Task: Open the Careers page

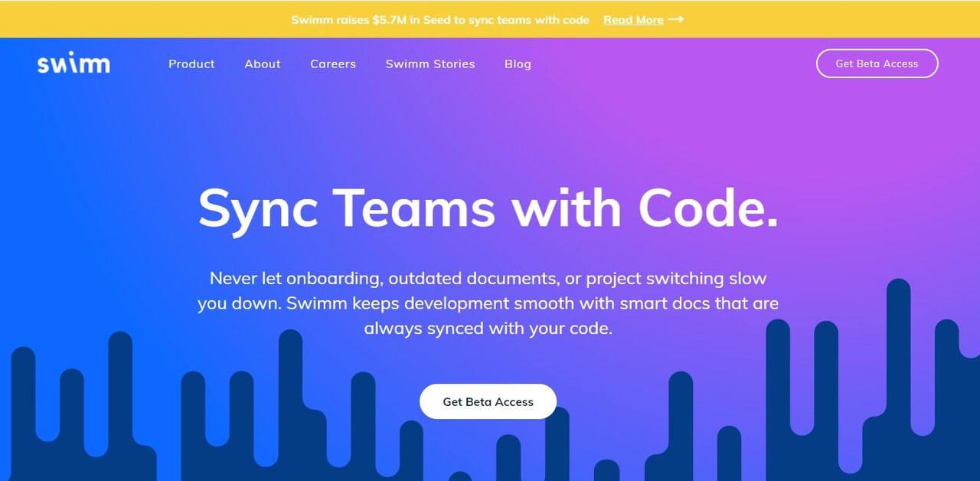Action: pyautogui.click(x=333, y=64)
